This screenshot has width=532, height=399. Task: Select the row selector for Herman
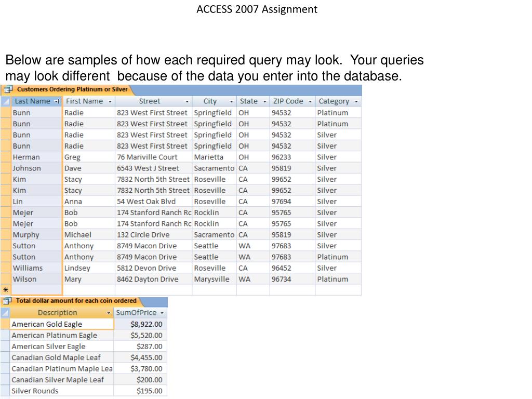click(x=6, y=157)
